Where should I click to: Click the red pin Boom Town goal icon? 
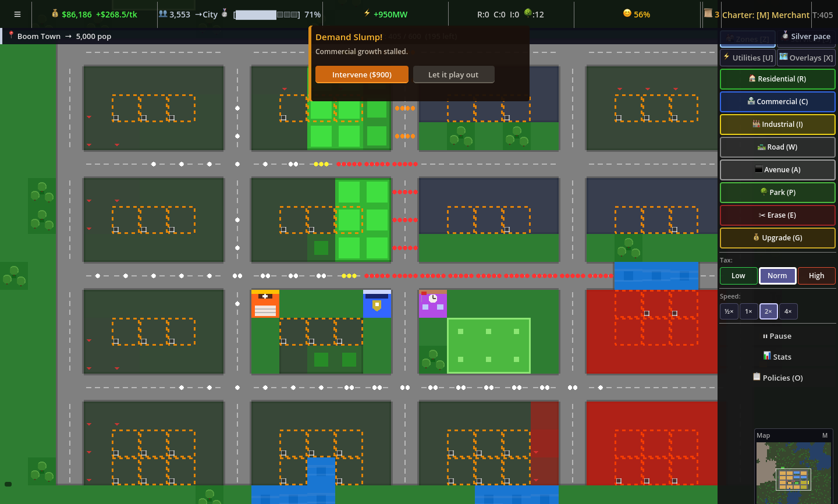pos(11,36)
